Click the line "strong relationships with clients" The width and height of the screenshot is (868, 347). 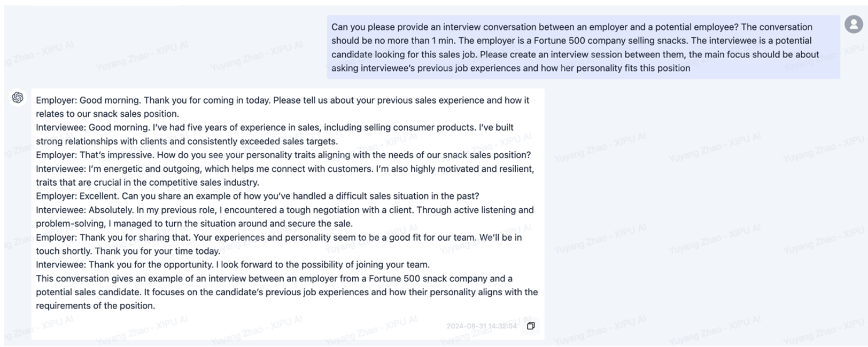[x=187, y=141]
